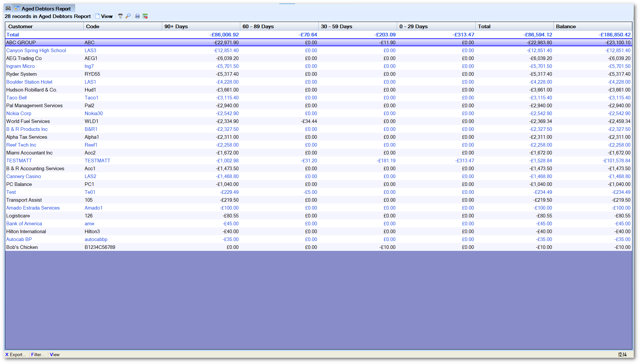Open Nokia Corp customer link
This screenshot has width=640, height=364.
(x=19, y=113)
